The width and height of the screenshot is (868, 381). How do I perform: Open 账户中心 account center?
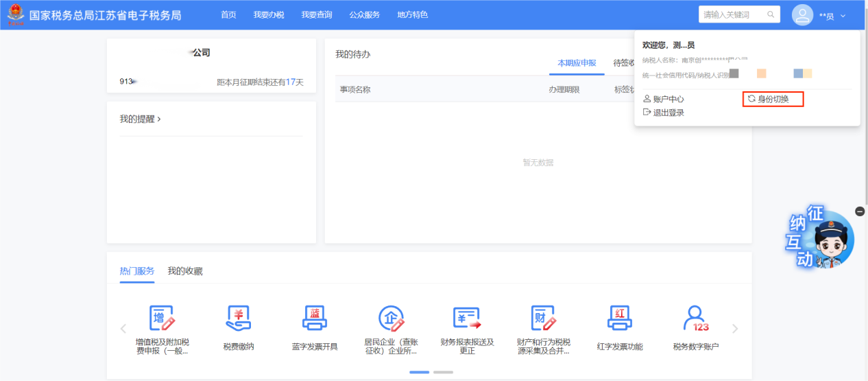tap(668, 100)
